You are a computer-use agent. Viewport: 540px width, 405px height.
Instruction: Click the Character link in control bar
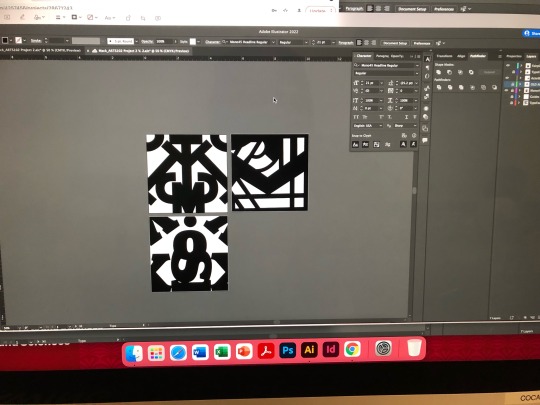(212, 42)
